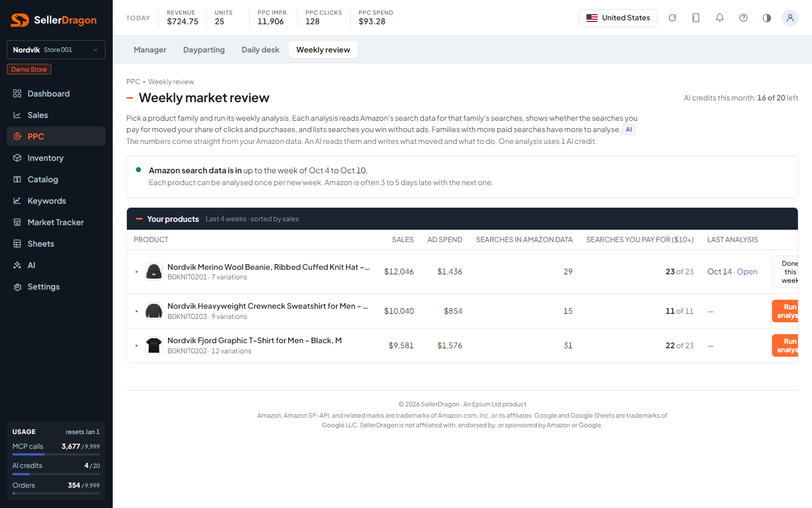812x508 pixels.
Task: Open the Oct 14 beanie analysis link
Action: [747, 271]
